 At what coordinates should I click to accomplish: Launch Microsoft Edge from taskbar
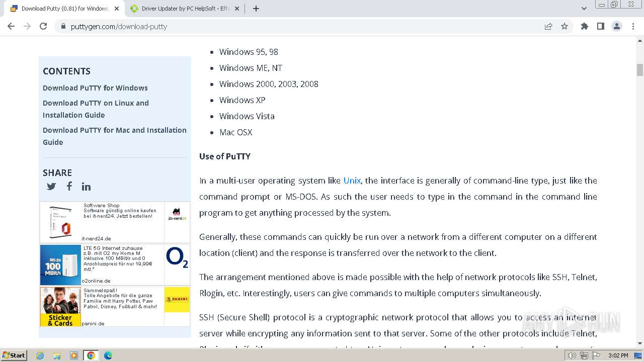pyautogui.click(x=108, y=355)
